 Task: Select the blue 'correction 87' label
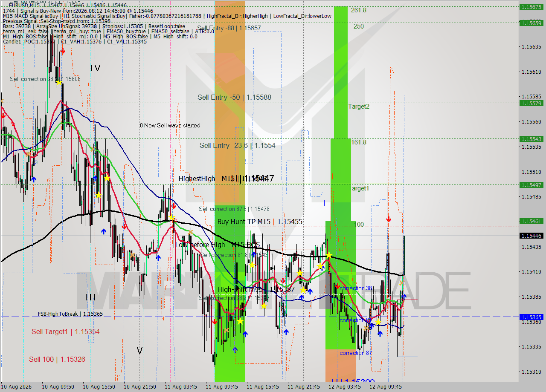coord(356,353)
